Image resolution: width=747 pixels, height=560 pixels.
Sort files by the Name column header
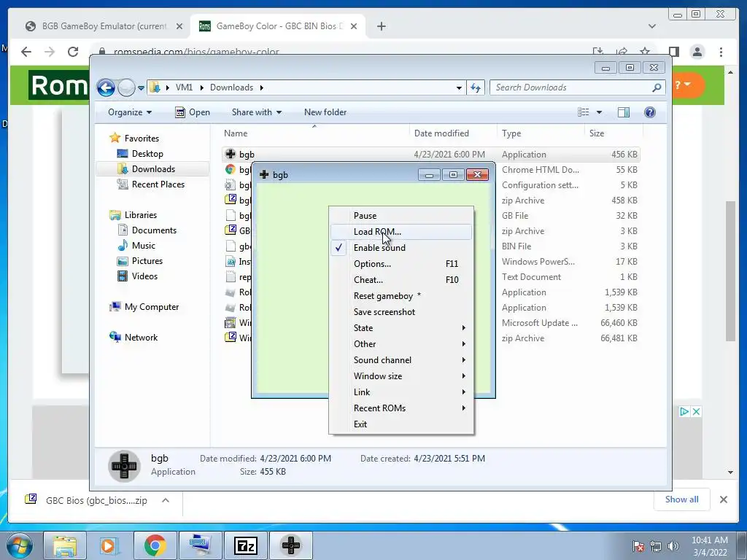pos(314,133)
